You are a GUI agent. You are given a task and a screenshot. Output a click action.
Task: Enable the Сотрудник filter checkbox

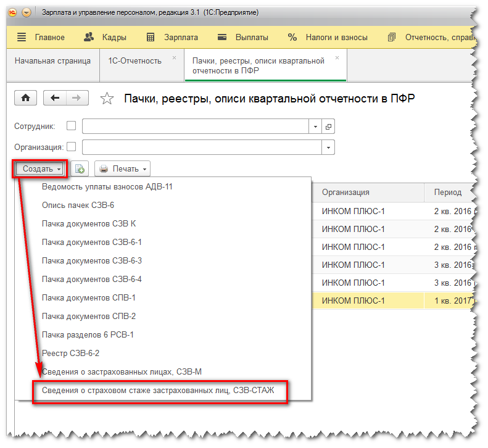(x=72, y=126)
